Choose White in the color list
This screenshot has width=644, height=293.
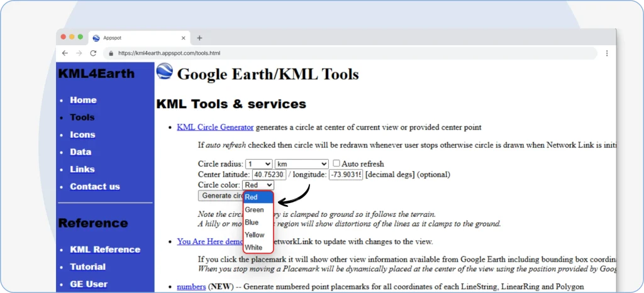(x=258, y=248)
